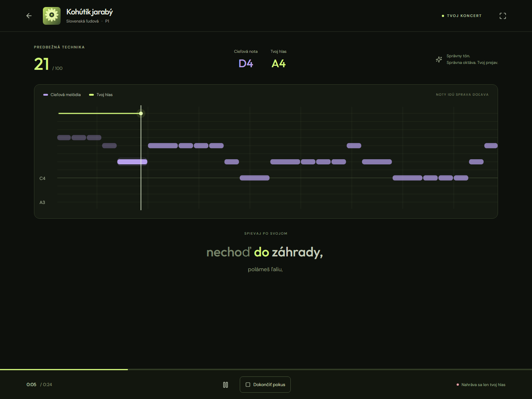This screenshot has width=532, height=399.
Task: Click the sparkle icon beside Správny tón
Action: coord(439,59)
